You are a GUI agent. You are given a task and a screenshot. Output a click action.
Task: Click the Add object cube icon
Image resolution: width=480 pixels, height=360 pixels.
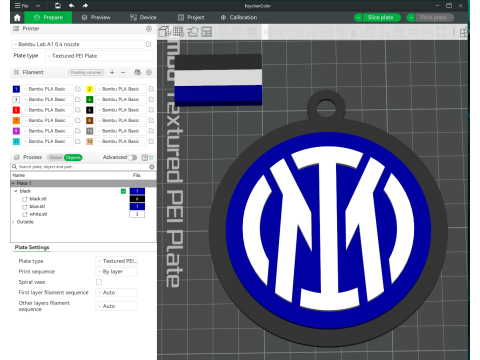(x=164, y=32)
